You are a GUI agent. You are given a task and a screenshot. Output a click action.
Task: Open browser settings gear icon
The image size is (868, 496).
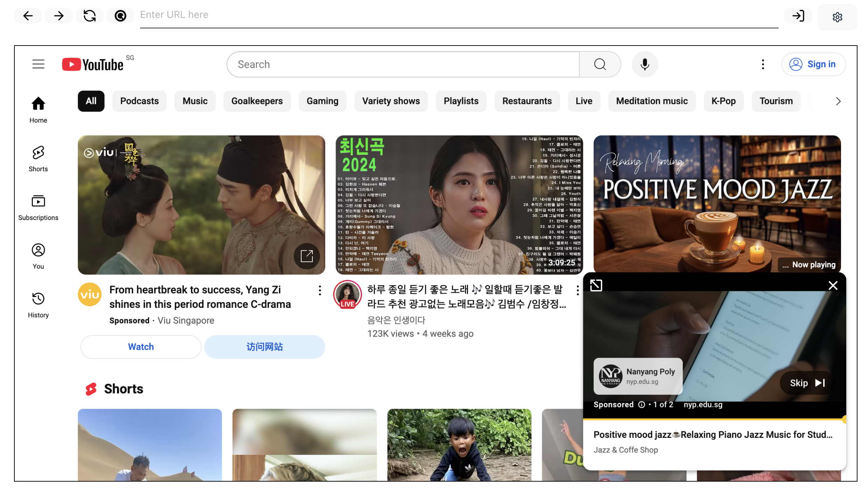pos(837,17)
